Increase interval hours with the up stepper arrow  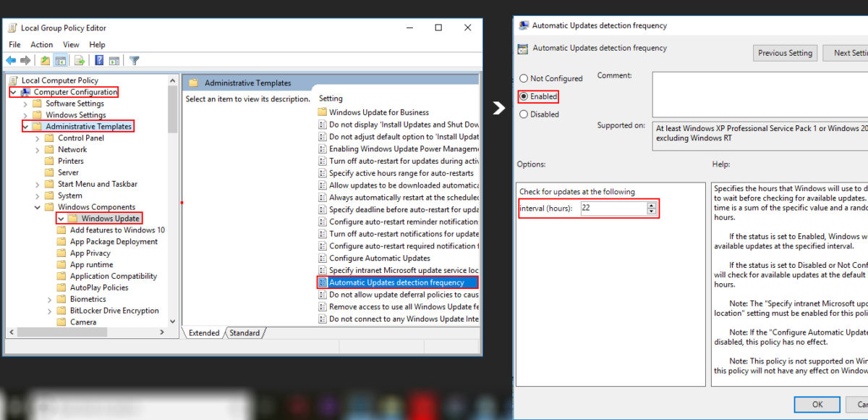650,205
